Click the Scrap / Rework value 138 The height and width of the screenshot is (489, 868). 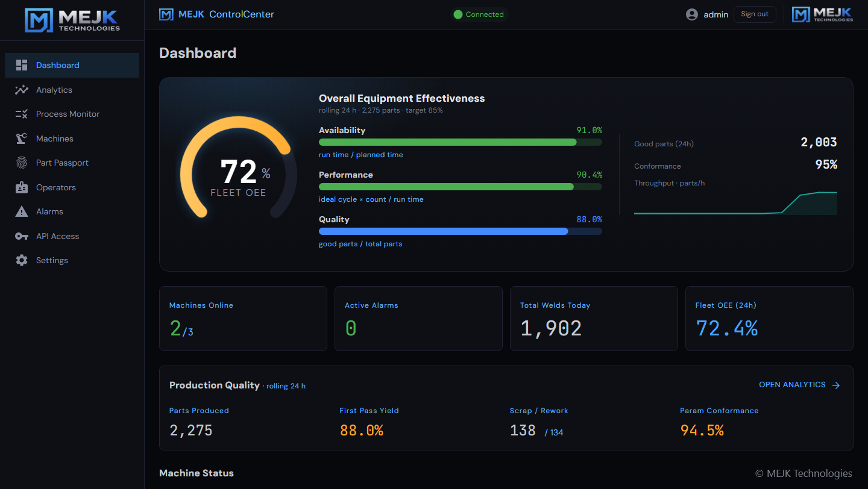point(523,431)
